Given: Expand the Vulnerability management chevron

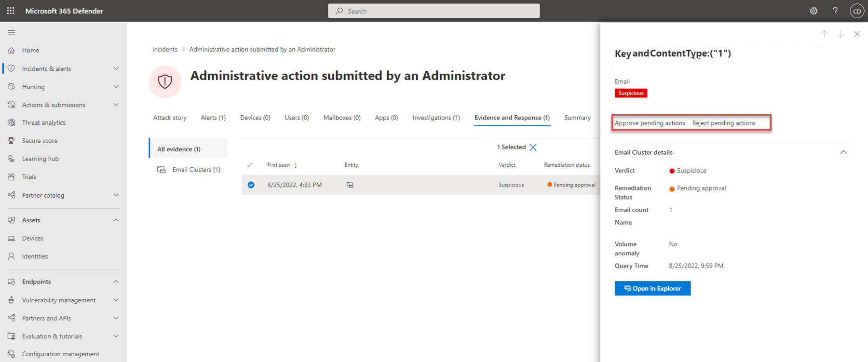Looking at the screenshot, I should (x=116, y=300).
